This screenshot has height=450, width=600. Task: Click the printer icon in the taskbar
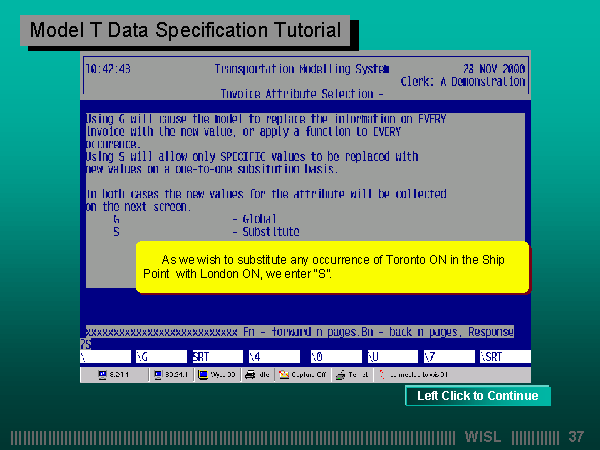[258, 375]
